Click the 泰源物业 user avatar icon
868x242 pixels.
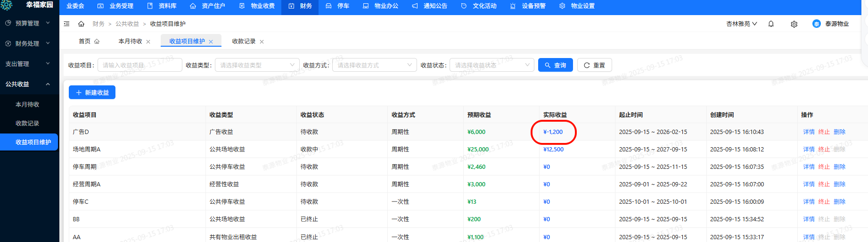(x=816, y=24)
